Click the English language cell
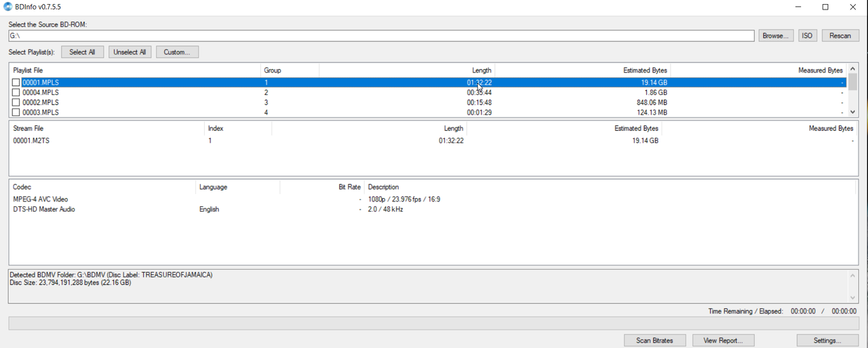The height and width of the screenshot is (348, 868). 209,210
